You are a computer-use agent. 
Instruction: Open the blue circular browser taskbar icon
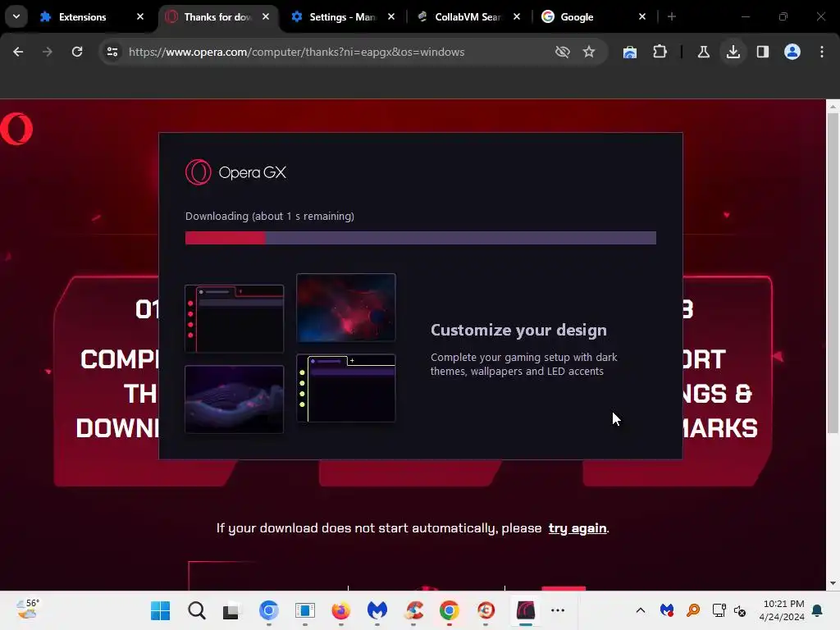[269, 610]
